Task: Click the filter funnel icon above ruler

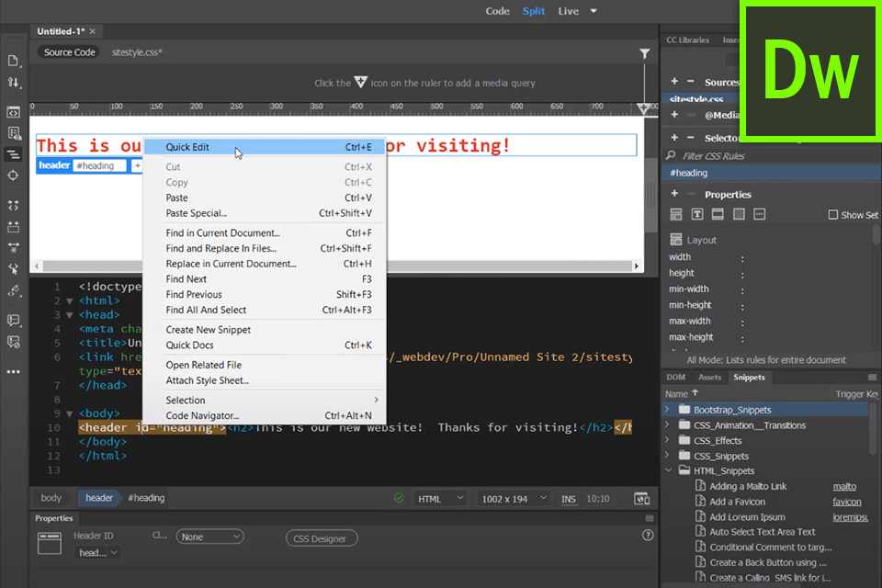Action: 645,53
